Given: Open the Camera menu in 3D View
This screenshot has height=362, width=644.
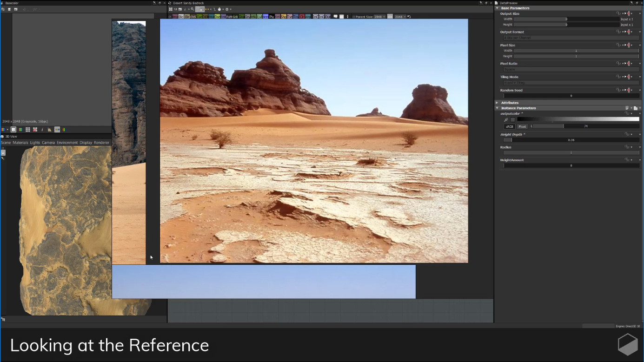Looking at the screenshot, I should tap(48, 143).
